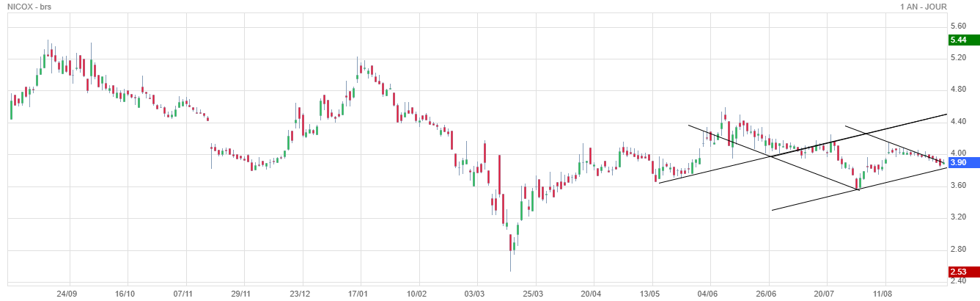Click the 16/10 date label
The width and height of the screenshot is (980, 301).
click(125, 293)
